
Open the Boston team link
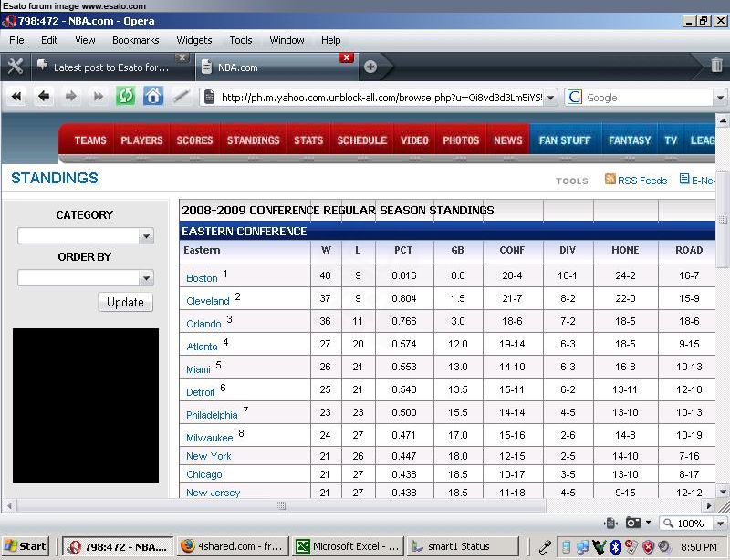click(202, 278)
